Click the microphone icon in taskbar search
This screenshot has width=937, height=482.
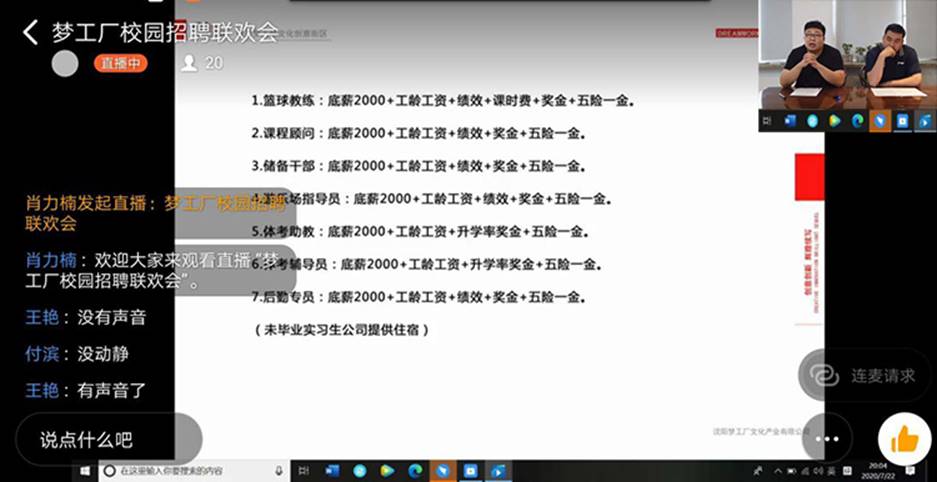[279, 470]
